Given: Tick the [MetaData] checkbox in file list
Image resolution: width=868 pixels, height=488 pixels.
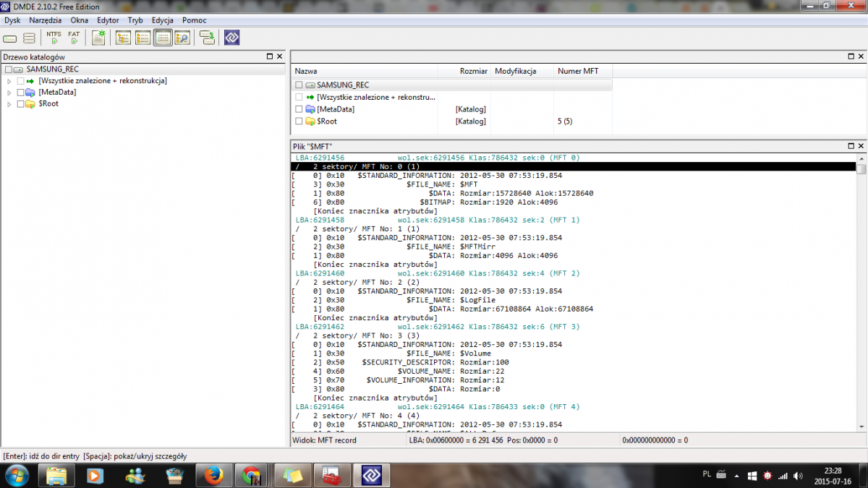Looking at the screenshot, I should (299, 109).
